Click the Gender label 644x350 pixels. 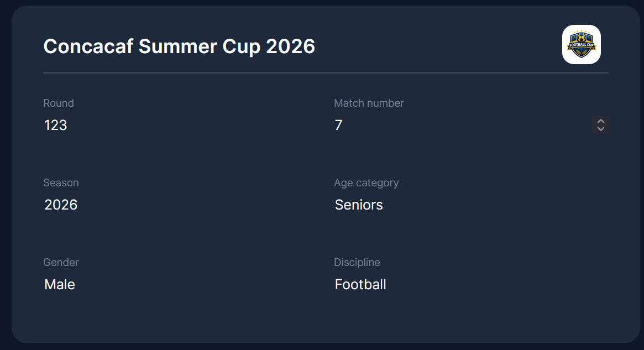pos(61,262)
